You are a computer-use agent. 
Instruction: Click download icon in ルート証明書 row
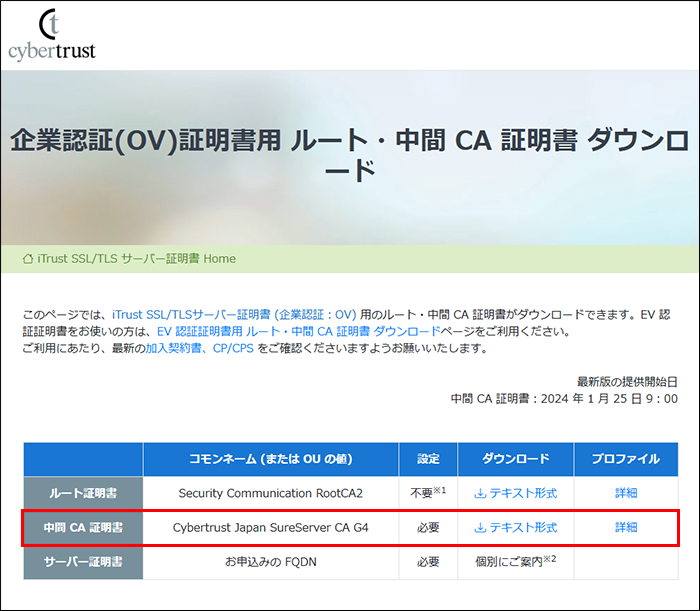pos(480,493)
